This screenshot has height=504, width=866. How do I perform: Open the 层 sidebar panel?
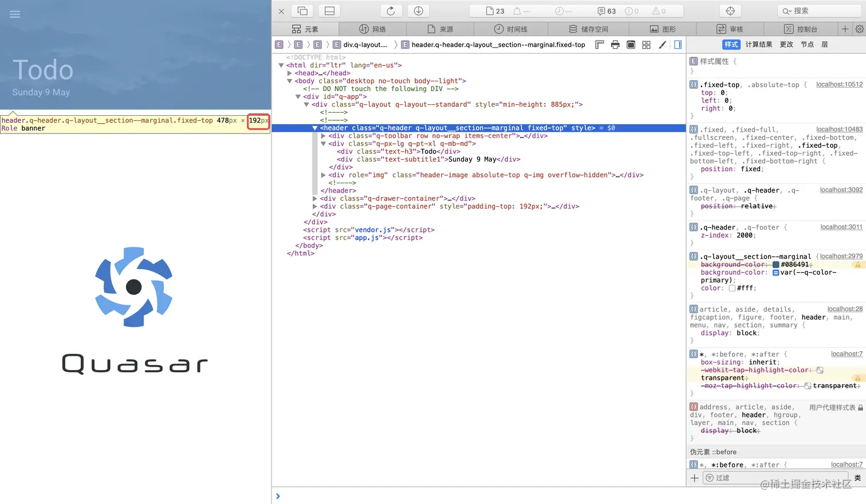tap(825, 45)
